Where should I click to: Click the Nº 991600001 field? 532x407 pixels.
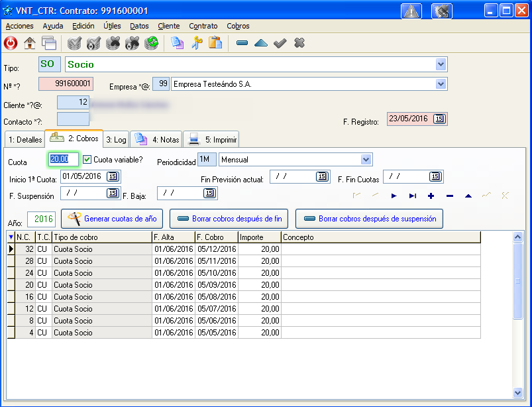[66, 84]
